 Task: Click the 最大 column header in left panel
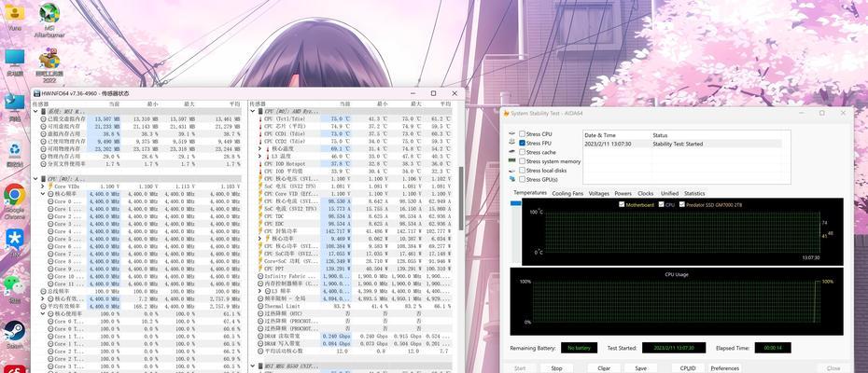click(x=190, y=104)
